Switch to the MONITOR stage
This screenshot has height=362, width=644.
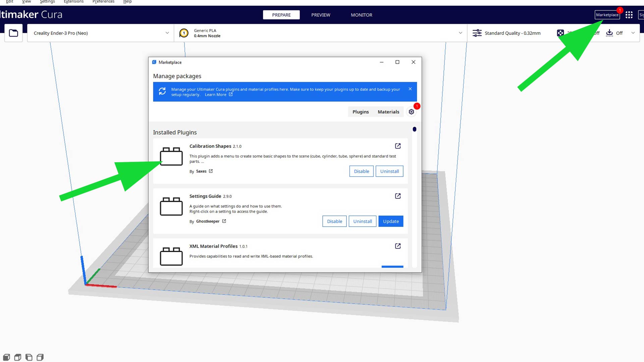[x=361, y=15]
